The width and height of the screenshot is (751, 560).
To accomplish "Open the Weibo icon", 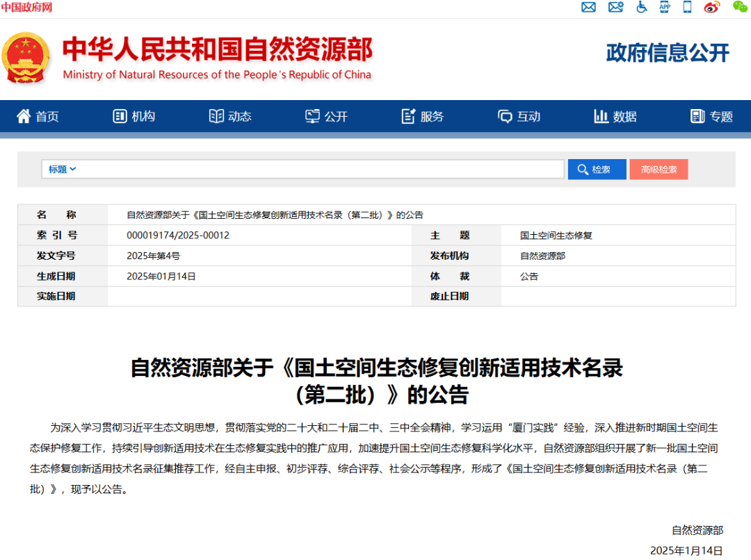I will click(x=711, y=8).
